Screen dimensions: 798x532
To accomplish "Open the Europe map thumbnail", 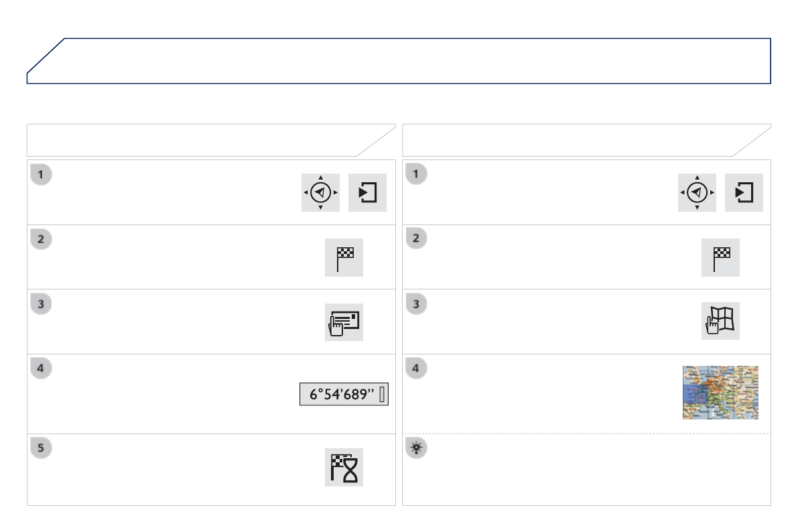I will coord(720,393).
